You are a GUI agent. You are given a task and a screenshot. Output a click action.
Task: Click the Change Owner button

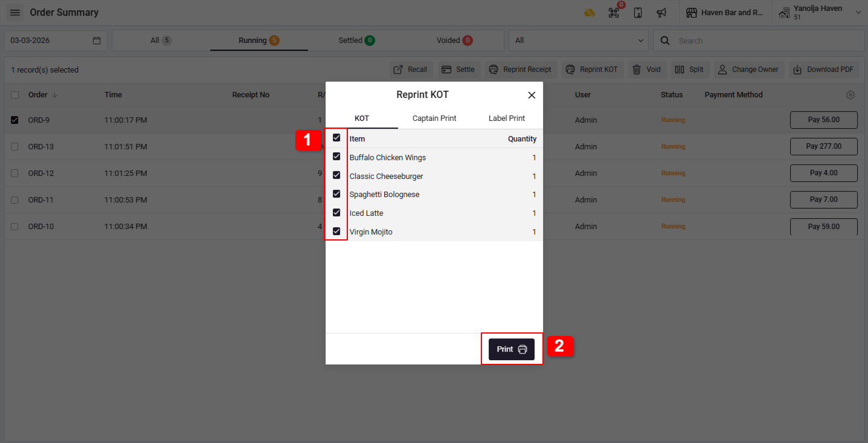pyautogui.click(x=749, y=70)
